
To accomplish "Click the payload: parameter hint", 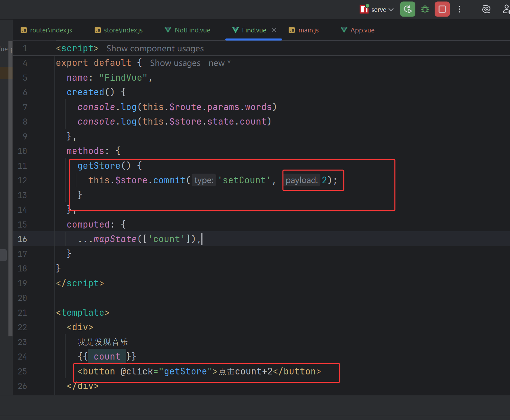I will [x=302, y=180].
